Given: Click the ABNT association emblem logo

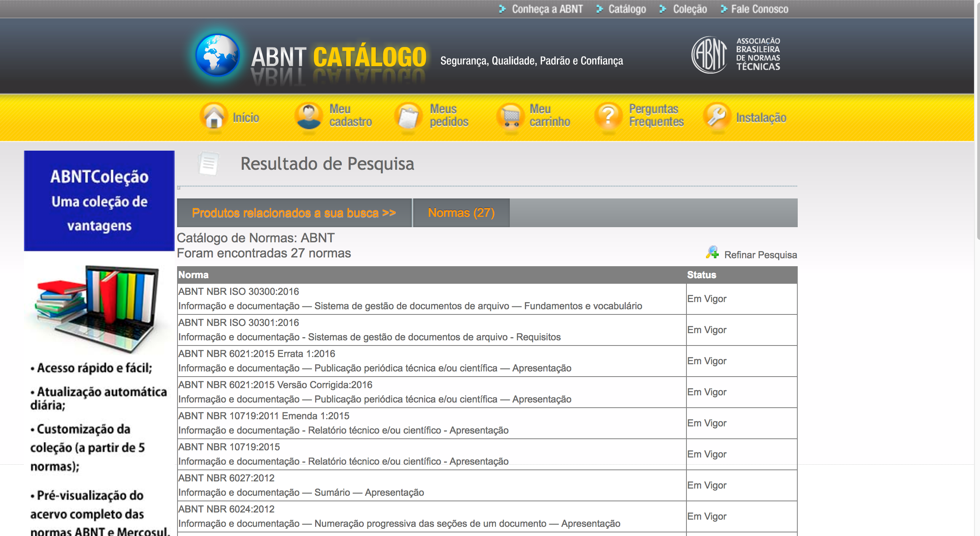Looking at the screenshot, I should (x=710, y=55).
